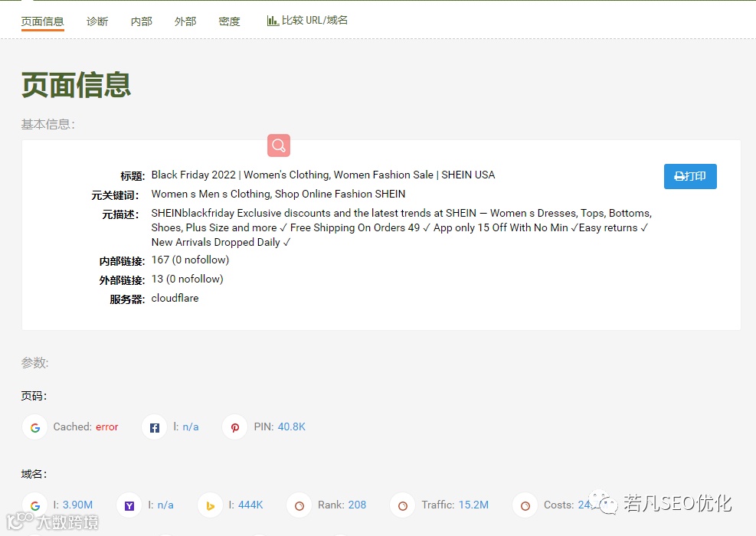Viewport: 756px width, 536px height.
Task: Click the 元描述 text starting SHEINblackfriday
Action: (401, 227)
